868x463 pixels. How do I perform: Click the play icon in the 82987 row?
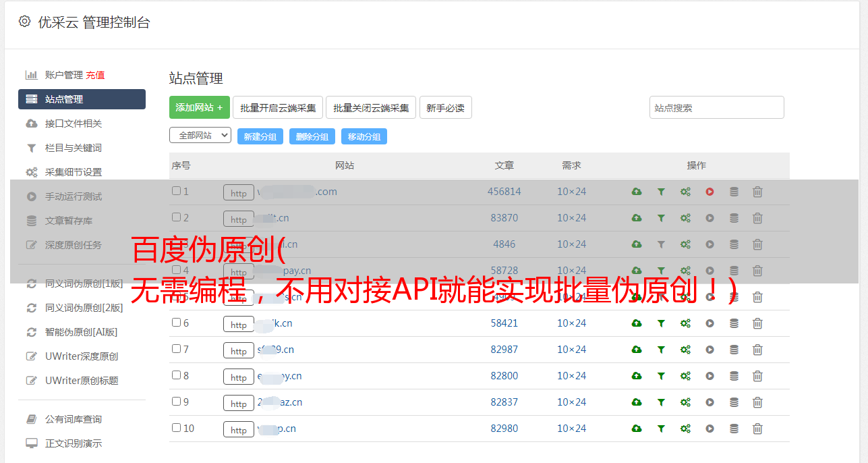pos(710,350)
